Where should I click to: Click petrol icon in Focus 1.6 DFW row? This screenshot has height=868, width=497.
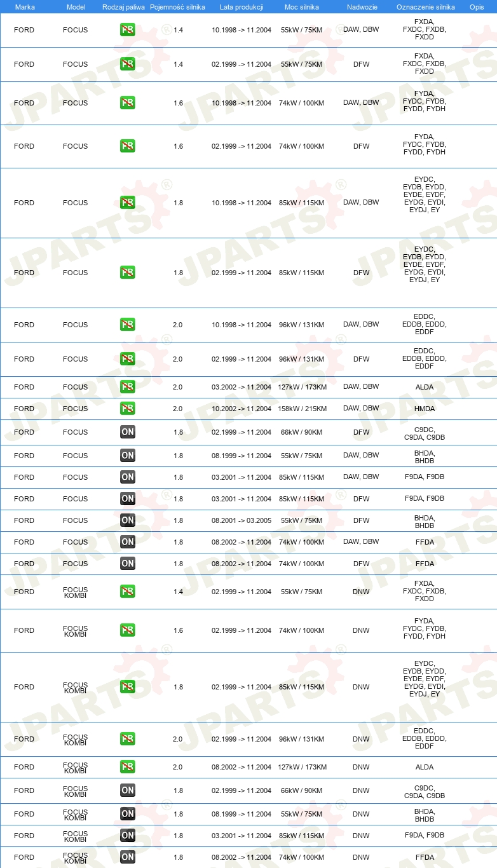coord(128,146)
